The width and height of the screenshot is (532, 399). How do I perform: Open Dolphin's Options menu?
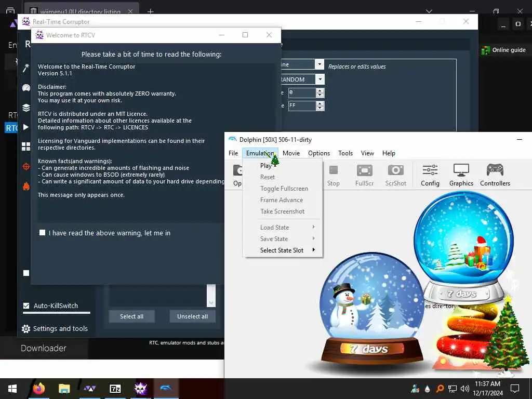tap(319, 153)
